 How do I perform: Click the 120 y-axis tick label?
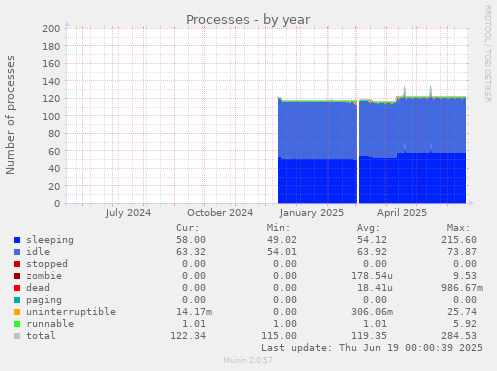click(51, 99)
